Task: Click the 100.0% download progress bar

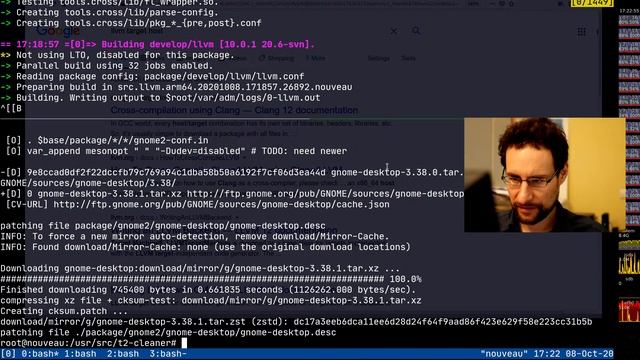Action: pyautogui.click(x=211, y=279)
